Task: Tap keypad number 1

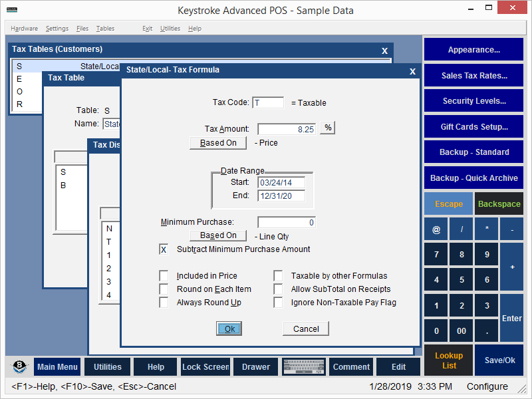Action: click(436, 305)
